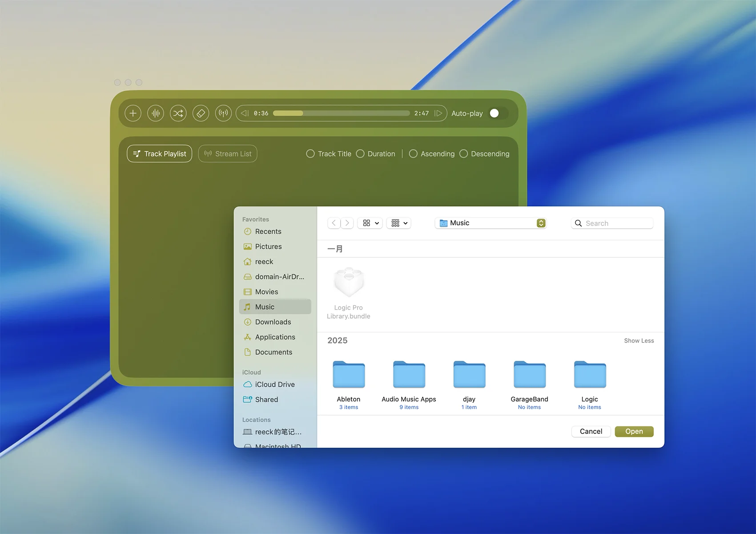756x534 pixels.
Task: Click the plus add track icon
Action: click(133, 113)
